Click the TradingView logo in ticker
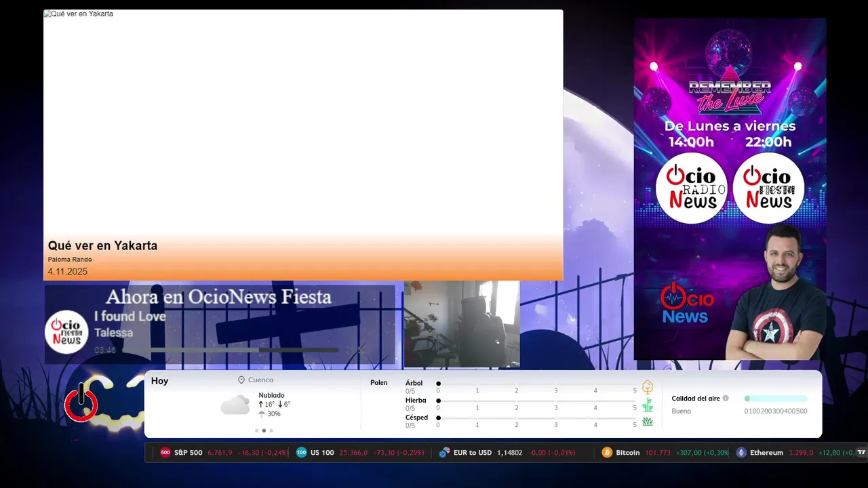This screenshot has height=488, width=868. [861, 453]
